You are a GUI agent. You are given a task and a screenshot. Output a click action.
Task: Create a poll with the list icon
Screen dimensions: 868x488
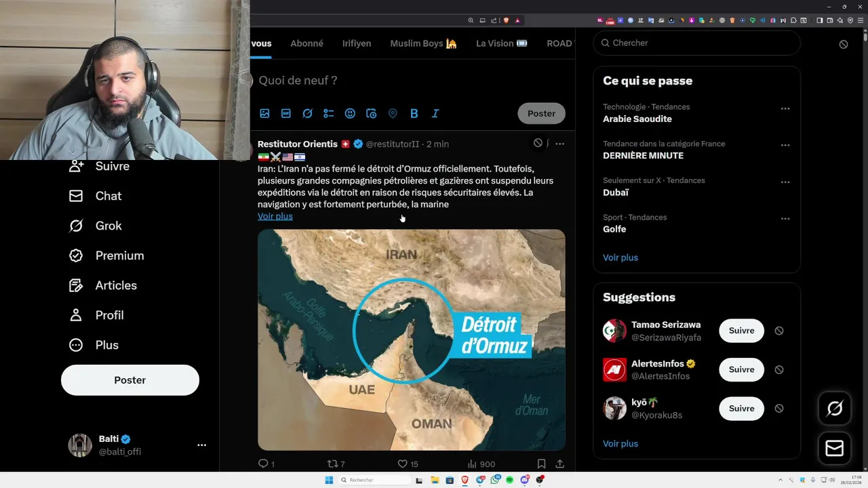pos(329,114)
